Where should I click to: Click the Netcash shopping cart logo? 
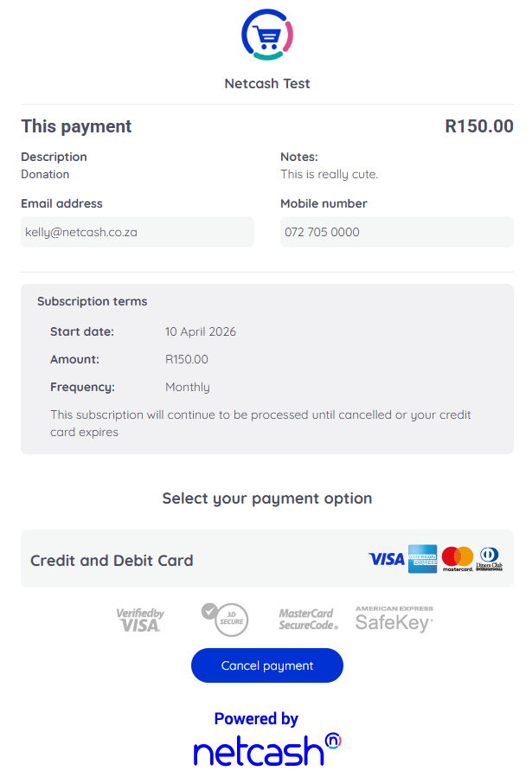tap(267, 35)
